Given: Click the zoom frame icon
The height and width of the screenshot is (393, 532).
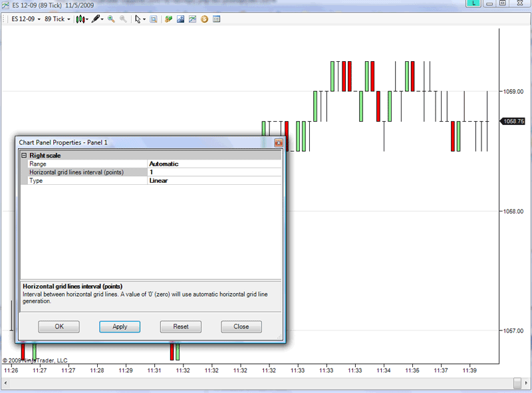Looking at the screenshot, I should (154, 19).
